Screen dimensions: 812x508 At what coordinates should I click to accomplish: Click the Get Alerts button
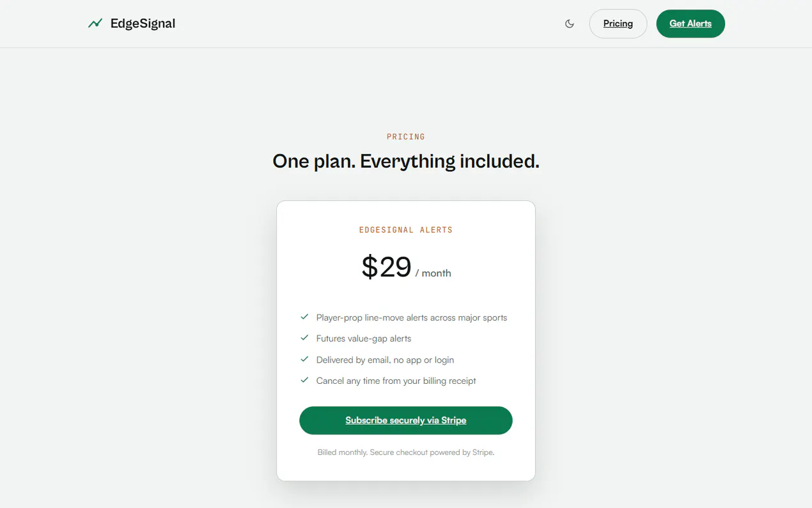[691, 24]
